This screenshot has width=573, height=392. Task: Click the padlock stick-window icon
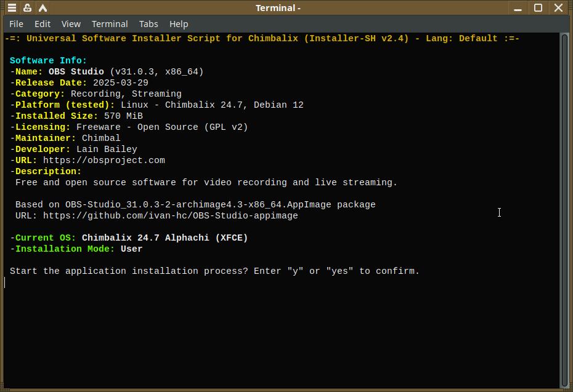point(27,8)
